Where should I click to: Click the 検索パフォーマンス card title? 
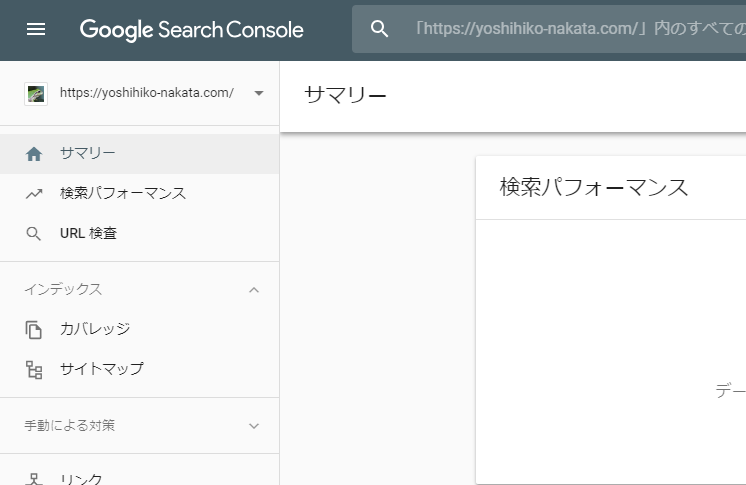(594, 188)
